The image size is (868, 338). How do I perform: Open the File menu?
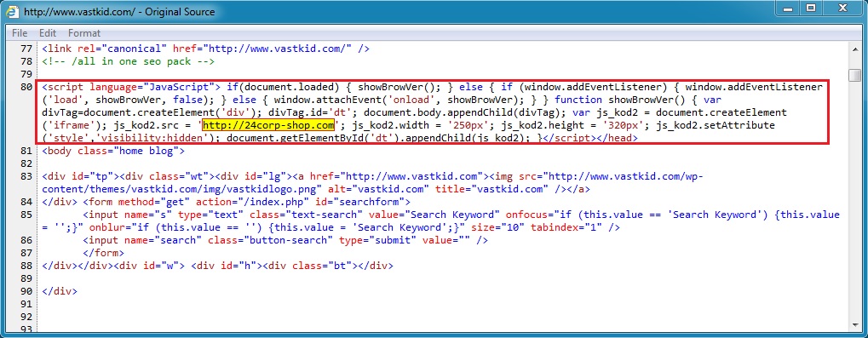coord(20,33)
